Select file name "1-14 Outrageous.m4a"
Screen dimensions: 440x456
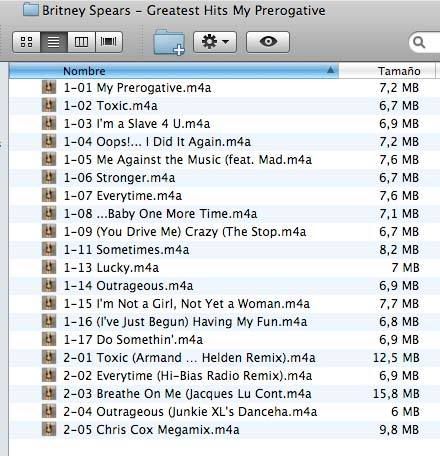pyautogui.click(x=128, y=286)
